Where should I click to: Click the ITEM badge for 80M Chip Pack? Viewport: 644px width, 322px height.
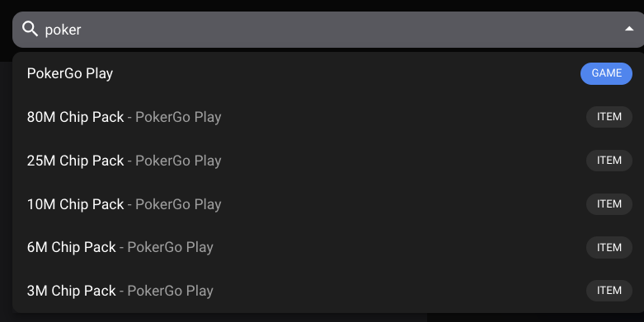[x=609, y=117]
